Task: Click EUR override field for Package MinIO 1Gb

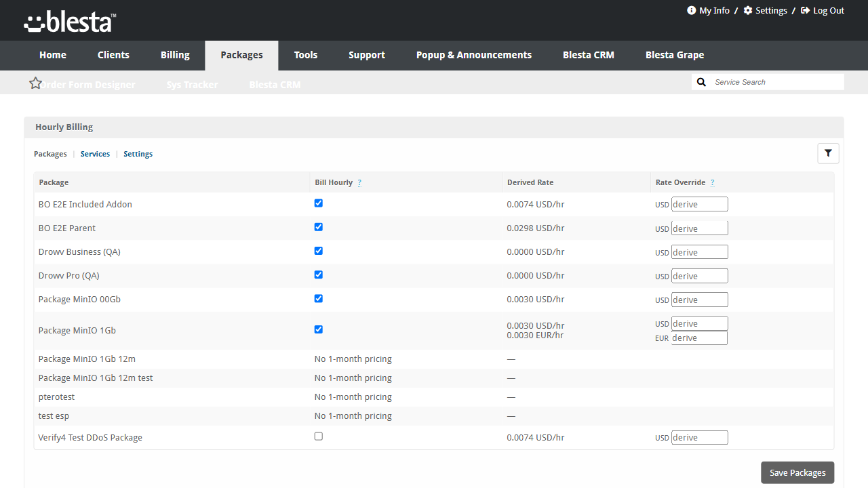Action: coord(699,338)
